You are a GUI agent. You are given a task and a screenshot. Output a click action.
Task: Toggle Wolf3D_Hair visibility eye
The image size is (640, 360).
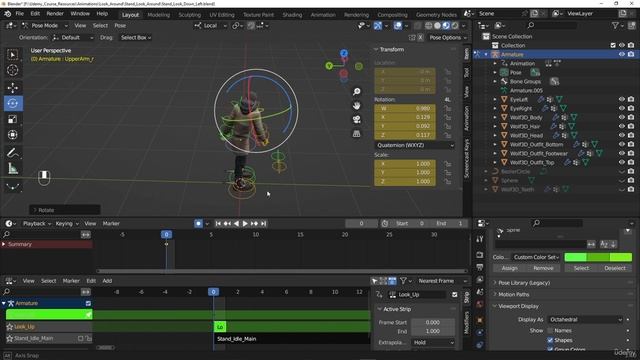(x=622, y=126)
